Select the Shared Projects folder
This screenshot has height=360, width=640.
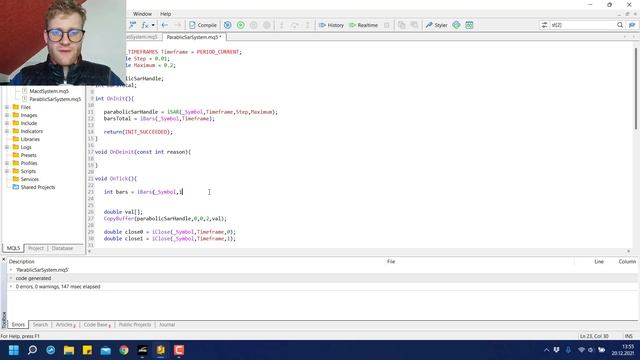(x=38, y=187)
